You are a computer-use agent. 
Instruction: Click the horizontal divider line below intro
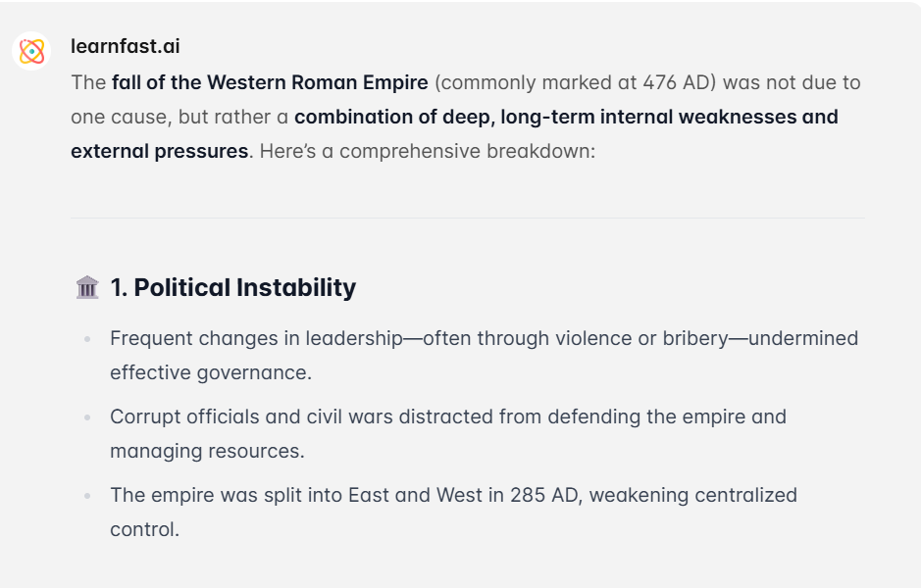(468, 218)
